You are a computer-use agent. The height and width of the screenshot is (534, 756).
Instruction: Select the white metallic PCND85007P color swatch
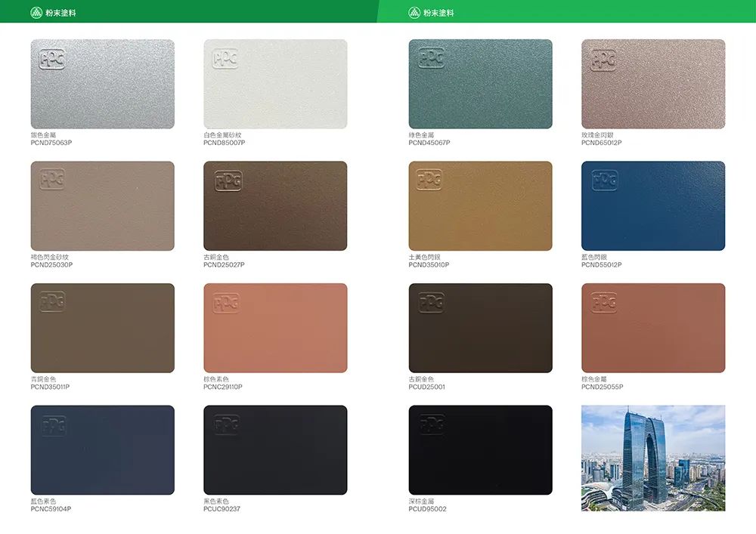click(275, 84)
